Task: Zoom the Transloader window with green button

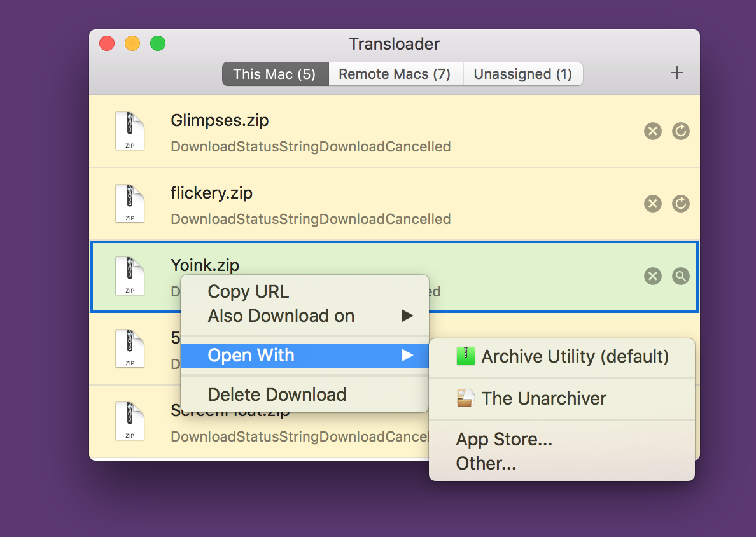Action: [158, 43]
